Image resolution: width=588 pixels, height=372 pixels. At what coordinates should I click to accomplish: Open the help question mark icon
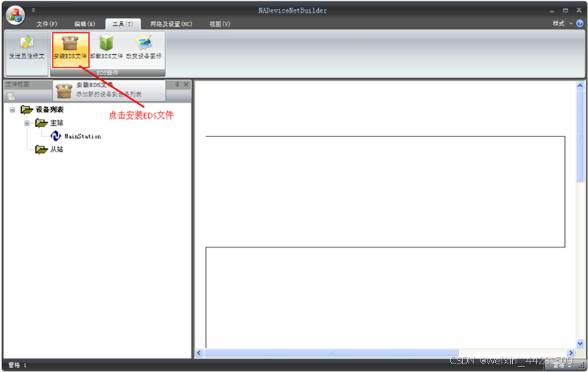click(580, 23)
